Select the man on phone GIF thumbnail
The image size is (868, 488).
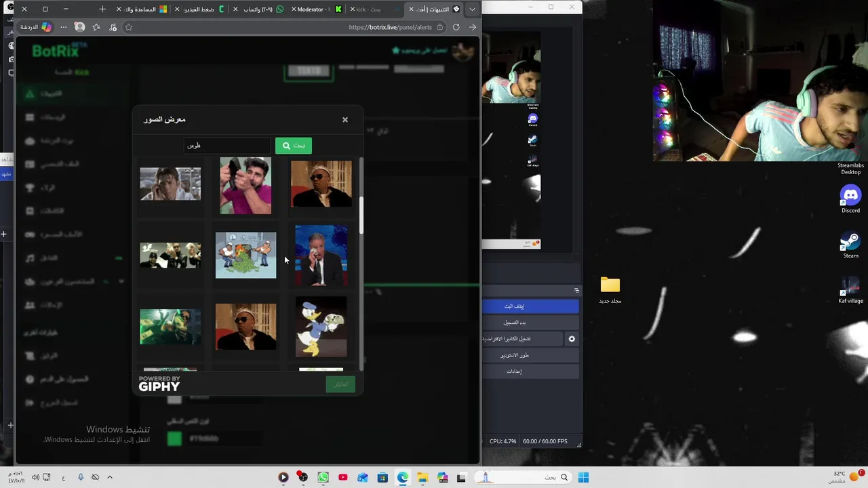point(170,184)
